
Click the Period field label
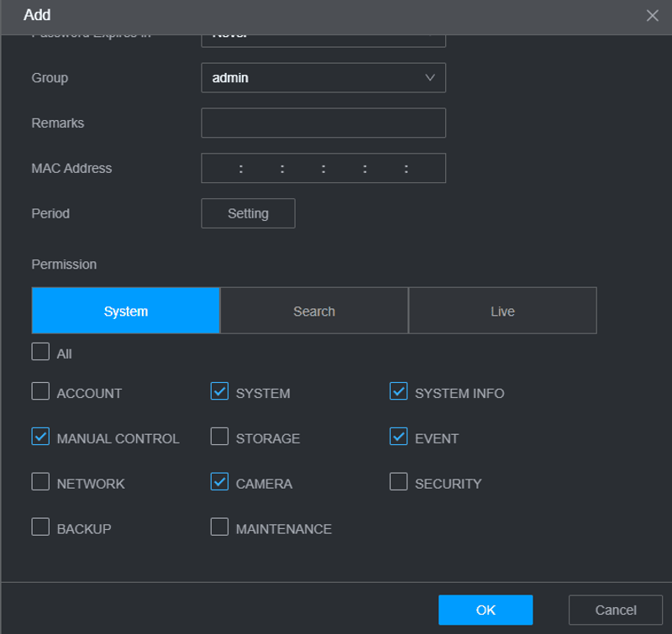tap(50, 213)
